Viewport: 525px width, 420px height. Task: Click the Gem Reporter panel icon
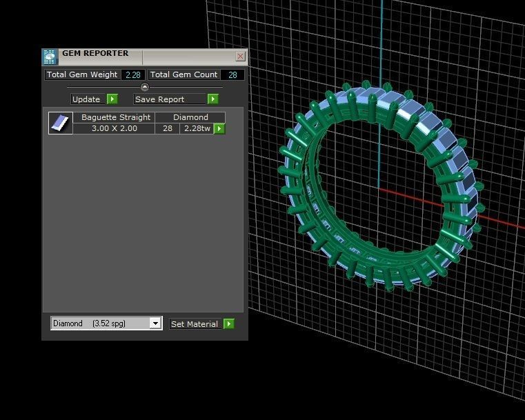point(50,57)
